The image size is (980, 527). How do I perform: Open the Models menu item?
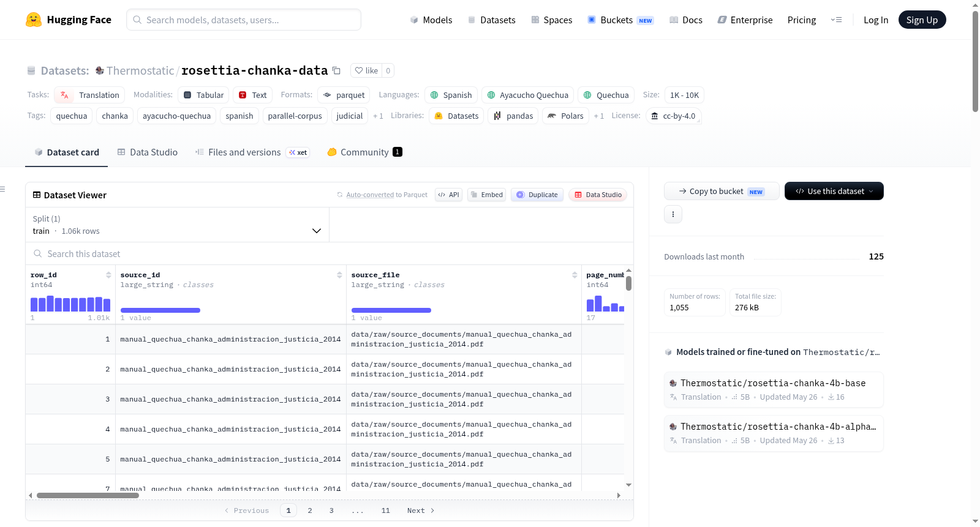(431, 20)
